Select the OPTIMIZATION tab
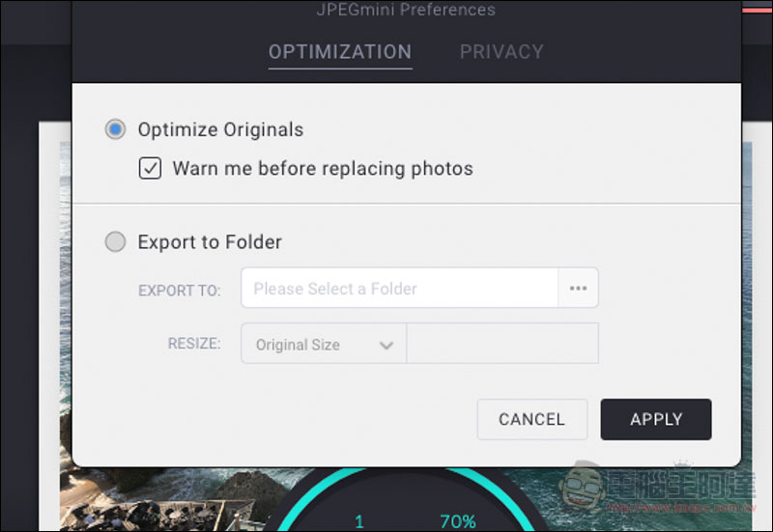This screenshot has height=532, width=773. [340, 52]
